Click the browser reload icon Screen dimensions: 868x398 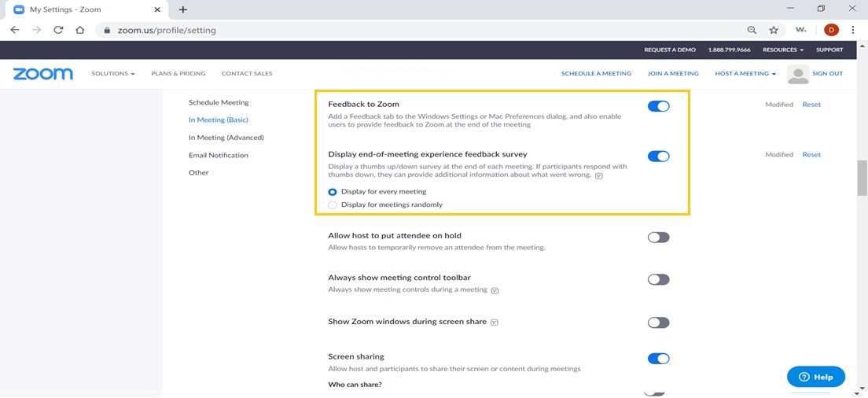pyautogui.click(x=58, y=30)
